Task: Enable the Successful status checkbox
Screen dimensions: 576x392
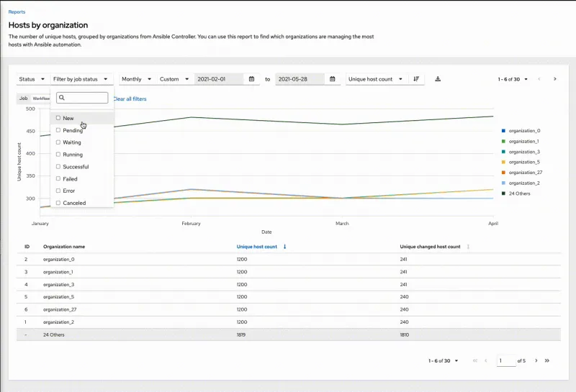Action: click(58, 167)
